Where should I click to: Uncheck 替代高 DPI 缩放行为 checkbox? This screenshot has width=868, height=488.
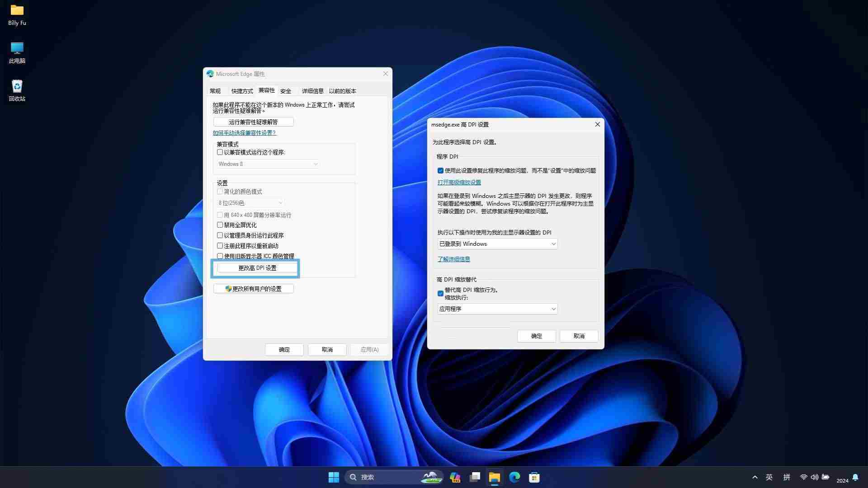(440, 293)
